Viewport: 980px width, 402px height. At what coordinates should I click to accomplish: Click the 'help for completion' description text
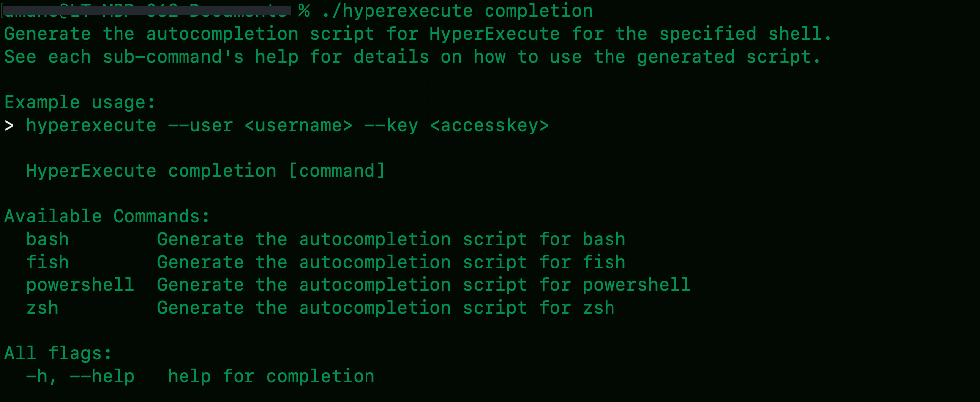pyautogui.click(x=271, y=376)
